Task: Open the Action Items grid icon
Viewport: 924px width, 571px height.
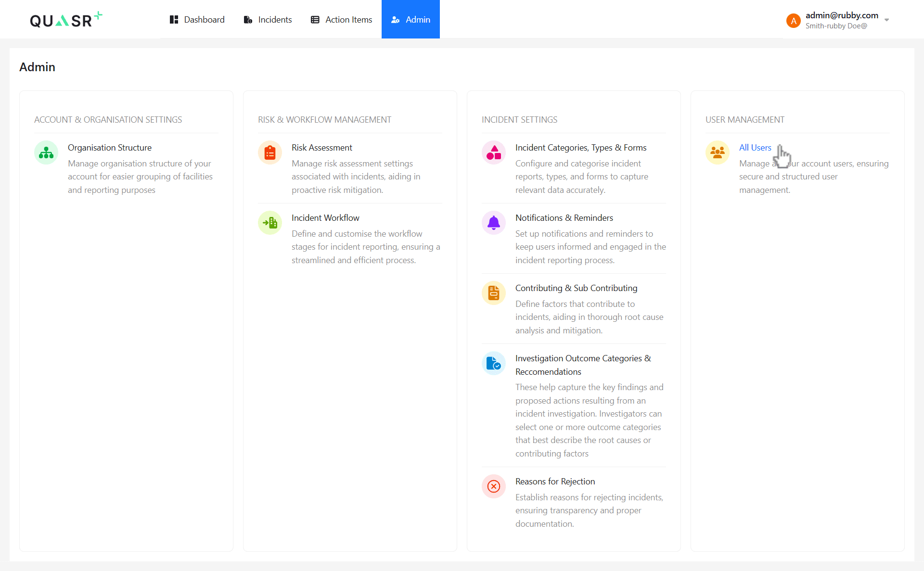Action: click(315, 20)
